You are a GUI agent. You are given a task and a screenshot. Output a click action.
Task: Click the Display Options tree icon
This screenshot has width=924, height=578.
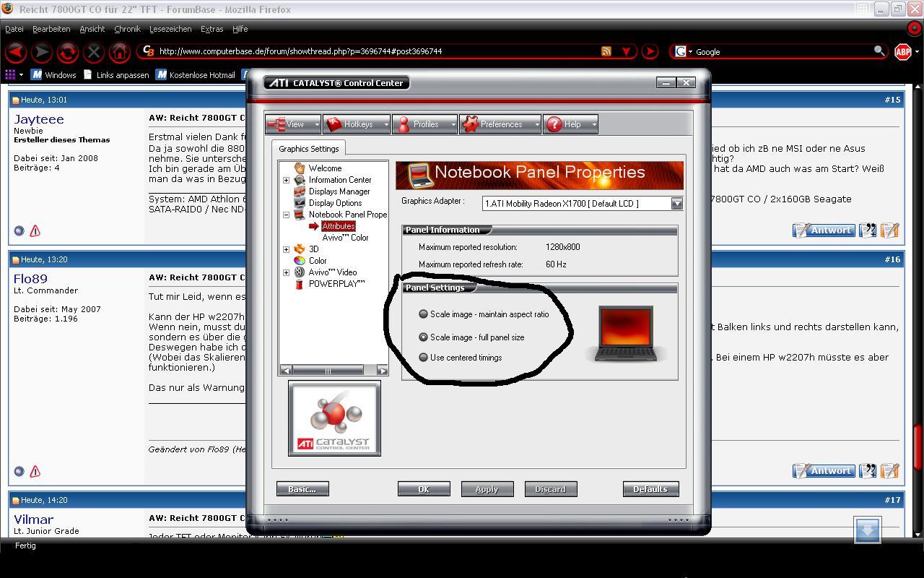pyautogui.click(x=300, y=203)
